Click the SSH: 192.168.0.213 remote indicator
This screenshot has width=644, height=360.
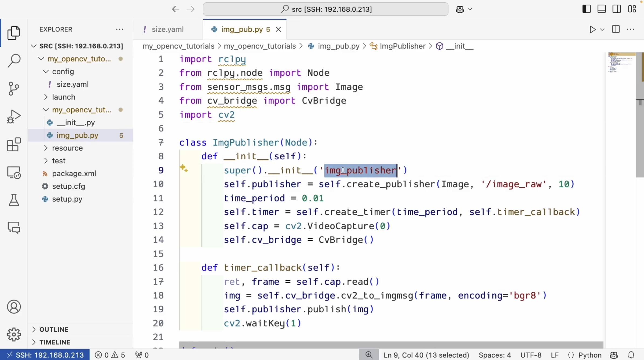pos(45,355)
